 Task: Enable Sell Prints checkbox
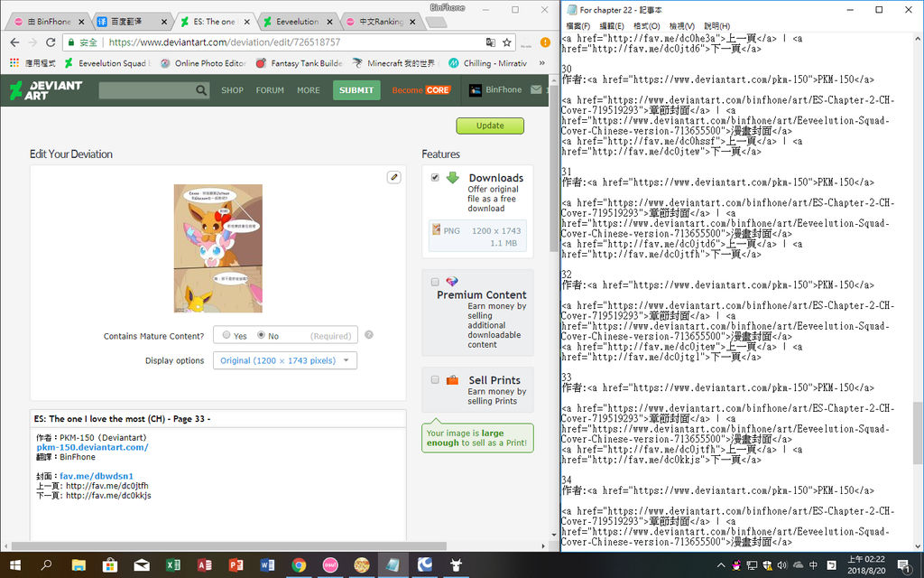click(435, 380)
